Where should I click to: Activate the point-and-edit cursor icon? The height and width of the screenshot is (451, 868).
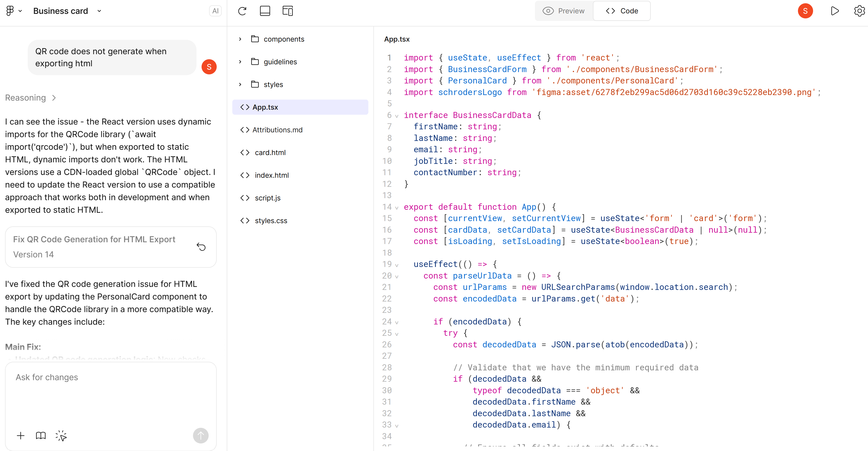61,435
